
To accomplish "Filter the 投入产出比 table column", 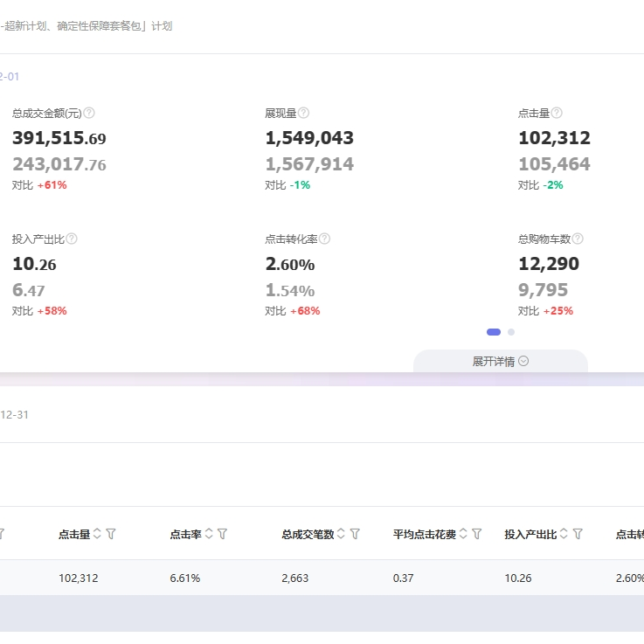I will tap(578, 534).
